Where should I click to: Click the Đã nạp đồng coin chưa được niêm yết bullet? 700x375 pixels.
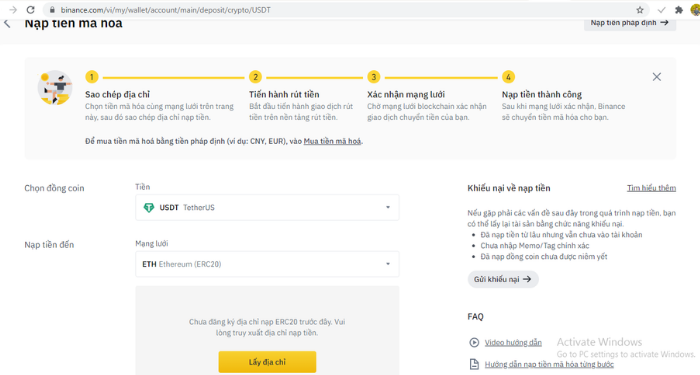(544, 256)
